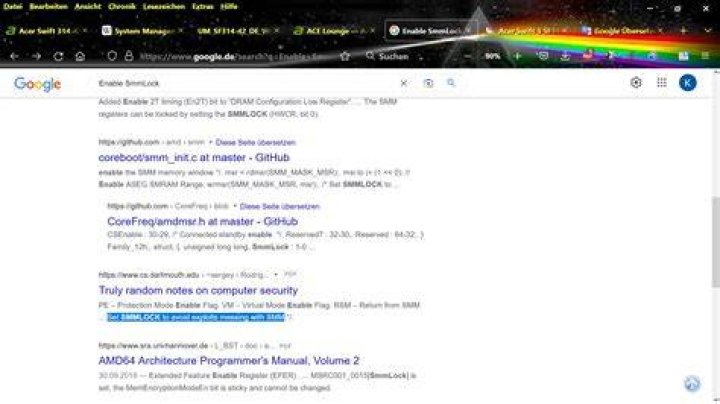Run search with Google magnifier icon
Viewport: 720px width, 404px height.
[x=451, y=83]
